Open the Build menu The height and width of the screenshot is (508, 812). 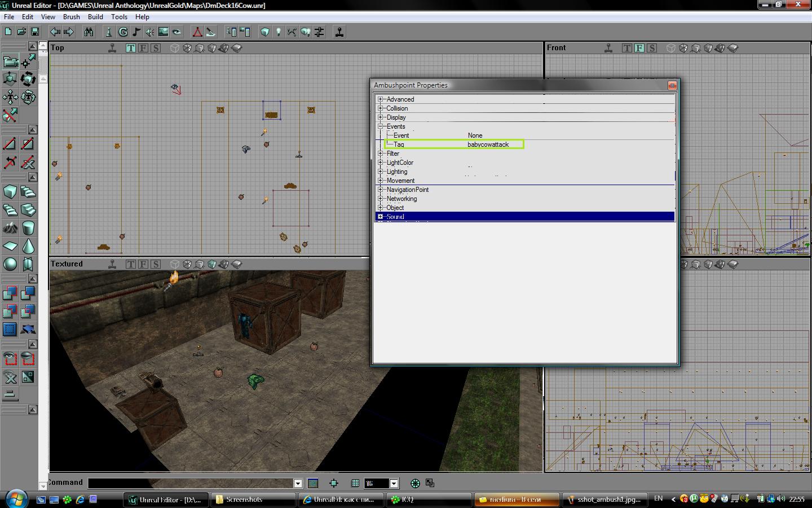[x=95, y=17]
